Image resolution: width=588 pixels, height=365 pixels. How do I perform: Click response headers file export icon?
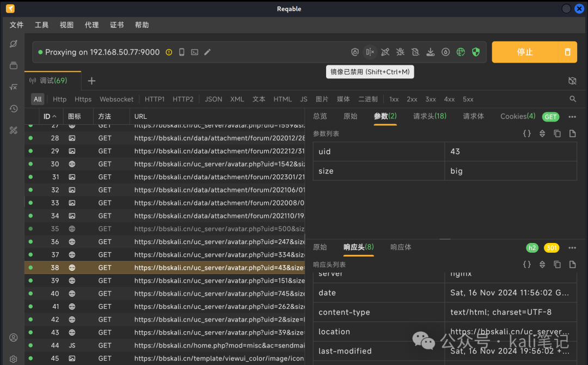572,264
